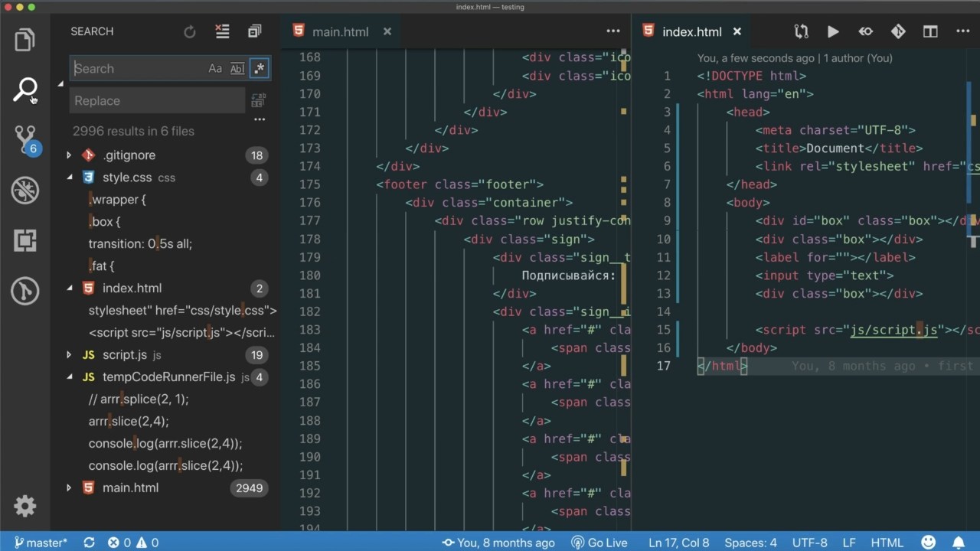Toggle Match Whole Word option
Screen dimensions: 980x551
[237, 69]
